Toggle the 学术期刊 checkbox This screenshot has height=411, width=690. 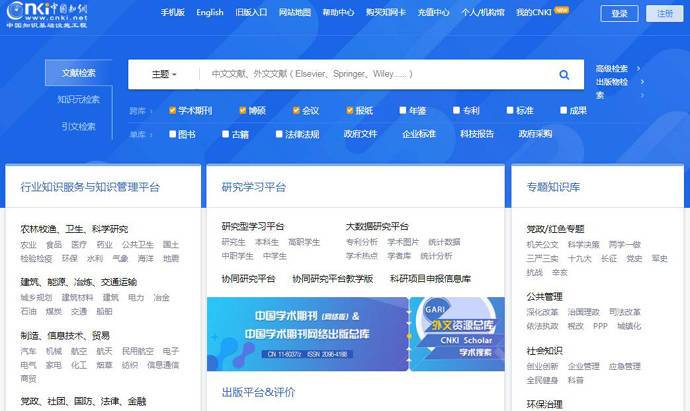point(172,110)
